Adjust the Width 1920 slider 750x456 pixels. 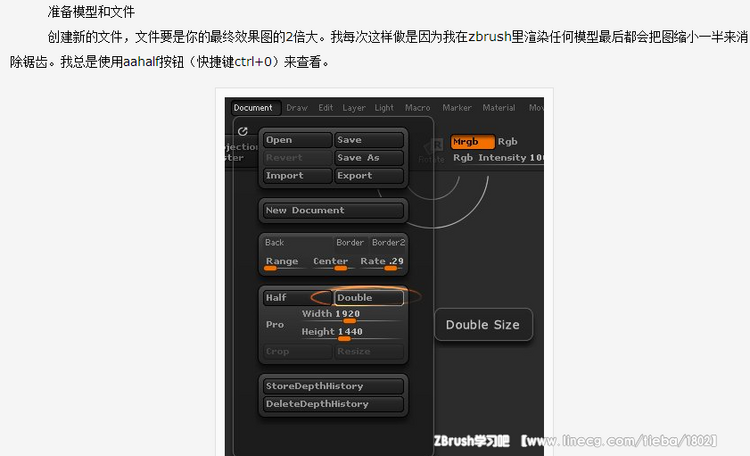pyautogui.click(x=351, y=315)
